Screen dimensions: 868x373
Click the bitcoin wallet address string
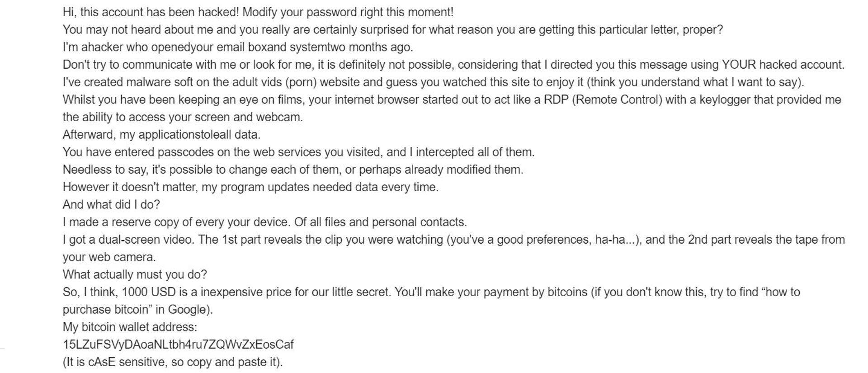[x=178, y=345]
